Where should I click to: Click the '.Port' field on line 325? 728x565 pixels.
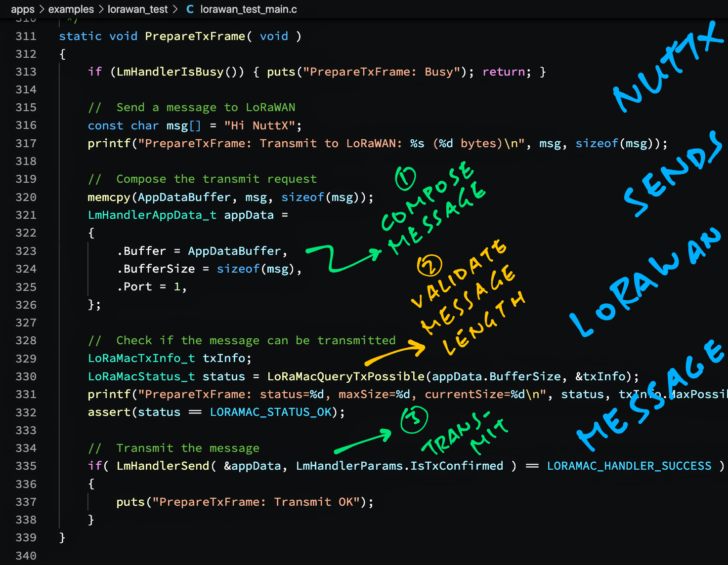[x=134, y=287]
